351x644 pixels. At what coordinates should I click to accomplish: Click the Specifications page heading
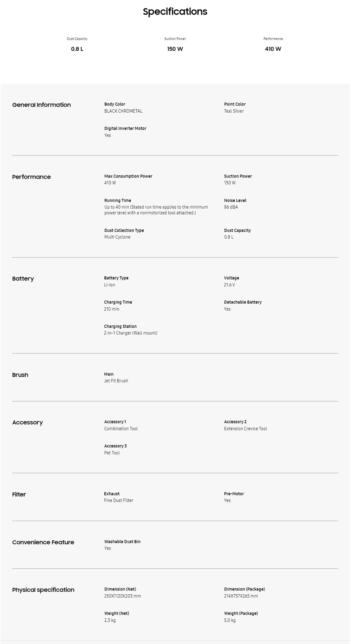[175, 12]
